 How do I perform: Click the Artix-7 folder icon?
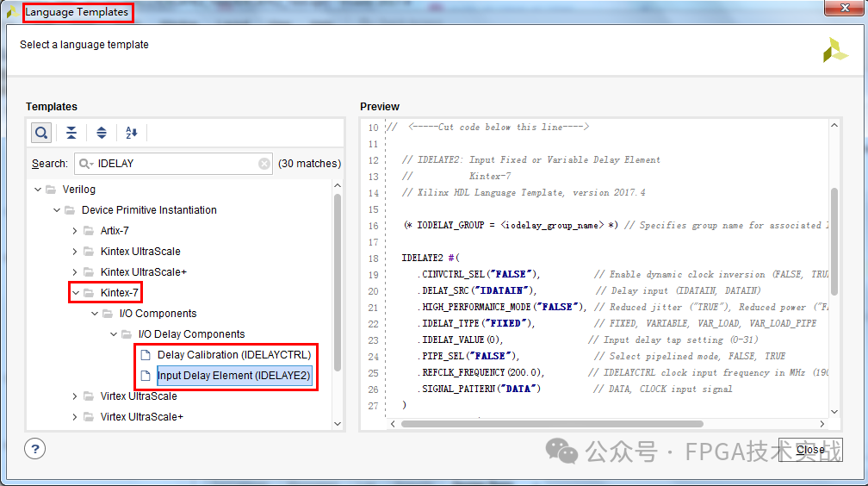89,231
